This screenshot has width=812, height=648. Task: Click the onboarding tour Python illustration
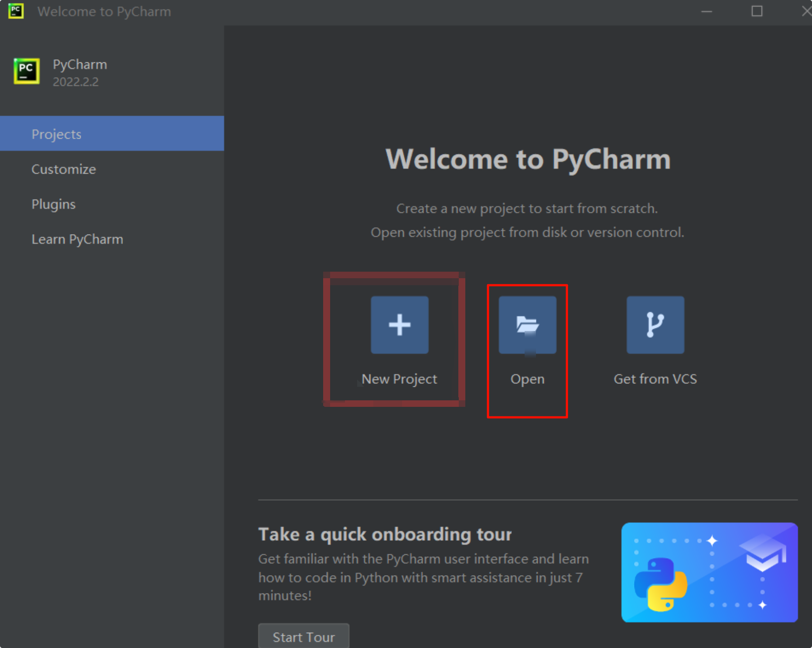710,572
